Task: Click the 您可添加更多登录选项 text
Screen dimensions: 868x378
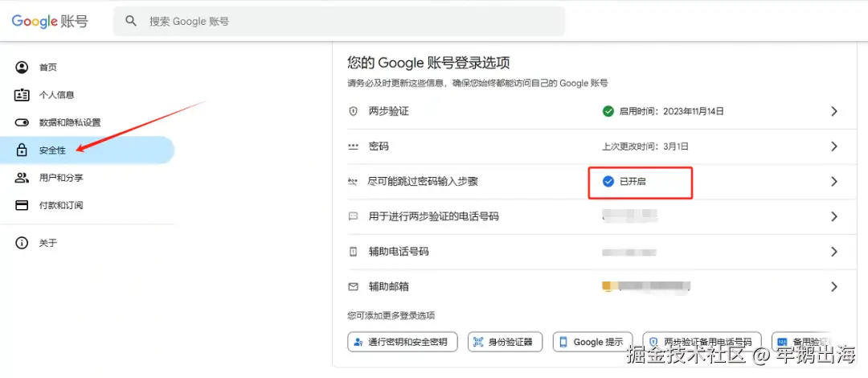Action: tap(391, 316)
